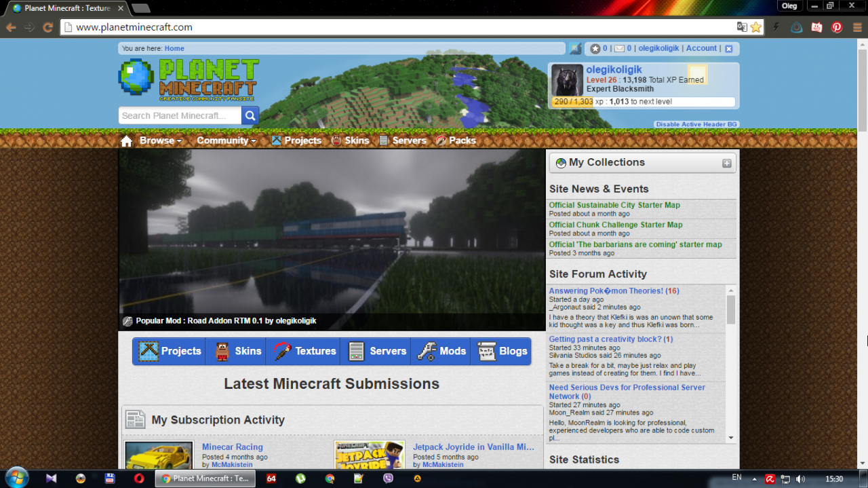Viewport: 868px width, 488px height.
Task: Click the Minecar Racing yellow car thumbnail
Action: [x=159, y=455]
